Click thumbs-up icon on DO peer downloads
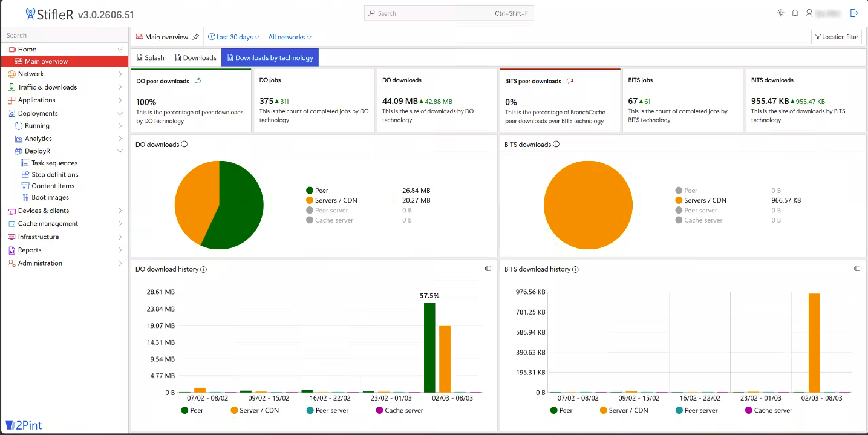Image resolution: width=868 pixels, height=435 pixels. pyautogui.click(x=198, y=81)
